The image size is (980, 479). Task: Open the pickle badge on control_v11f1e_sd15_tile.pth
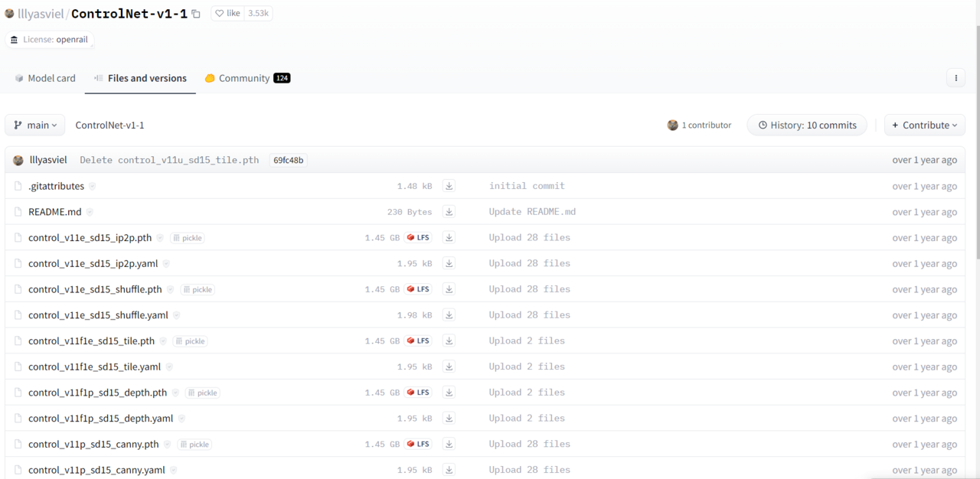190,341
